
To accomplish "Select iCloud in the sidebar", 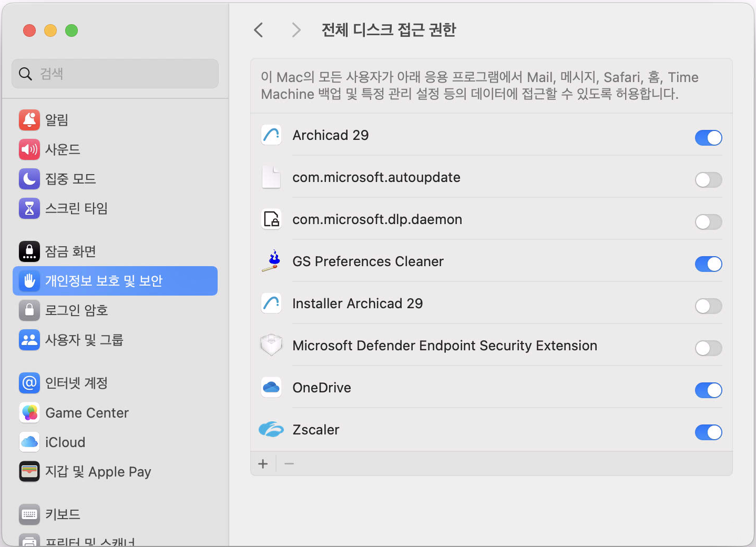I will 65,442.
